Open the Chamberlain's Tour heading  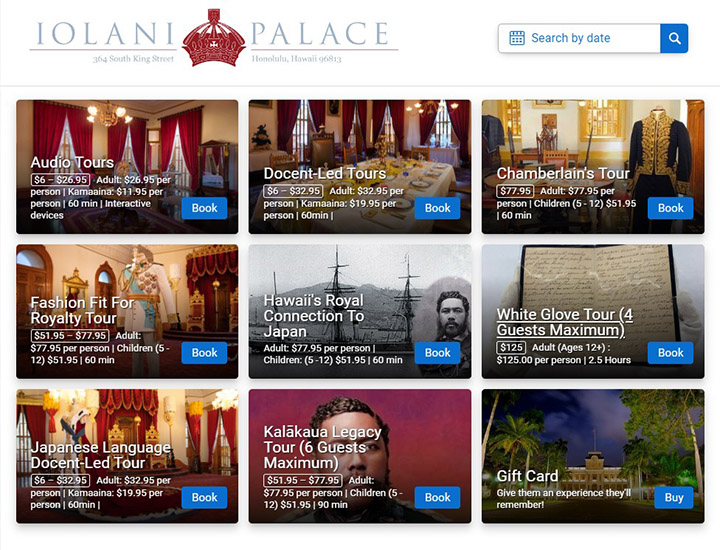563,173
